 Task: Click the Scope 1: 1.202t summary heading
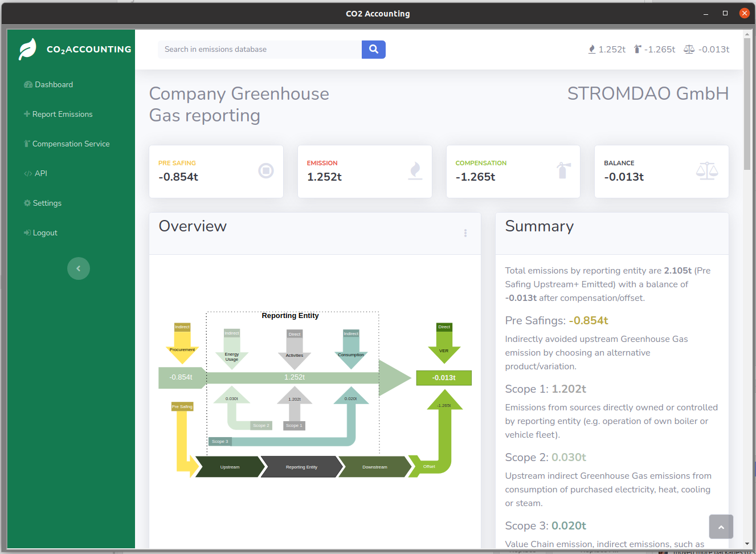546,389
